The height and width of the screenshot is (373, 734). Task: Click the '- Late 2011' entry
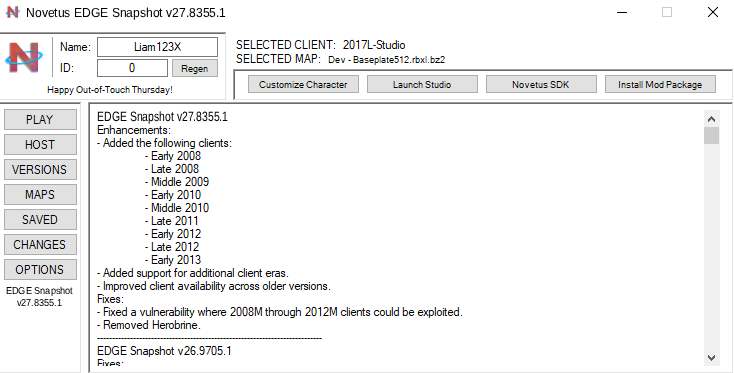tap(172, 221)
